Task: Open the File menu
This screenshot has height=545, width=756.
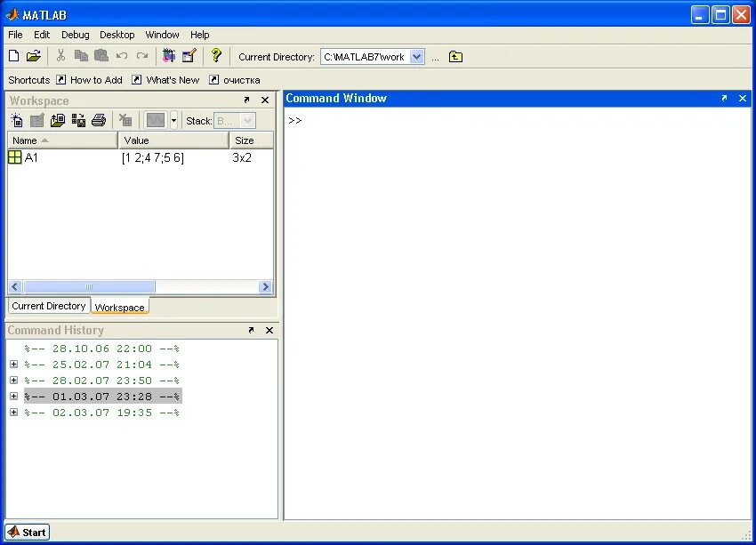Action: tap(15, 35)
